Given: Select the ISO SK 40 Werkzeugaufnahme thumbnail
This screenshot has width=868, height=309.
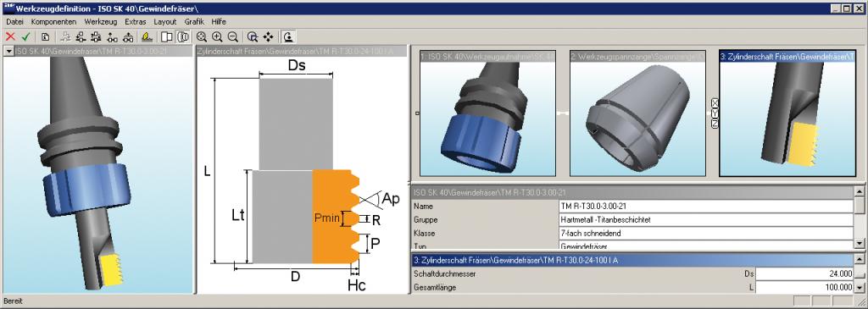Looking at the screenshot, I should [487, 113].
